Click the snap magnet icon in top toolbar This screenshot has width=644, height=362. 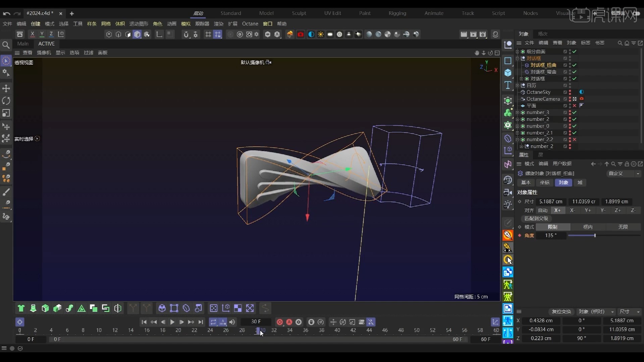[x=186, y=34]
